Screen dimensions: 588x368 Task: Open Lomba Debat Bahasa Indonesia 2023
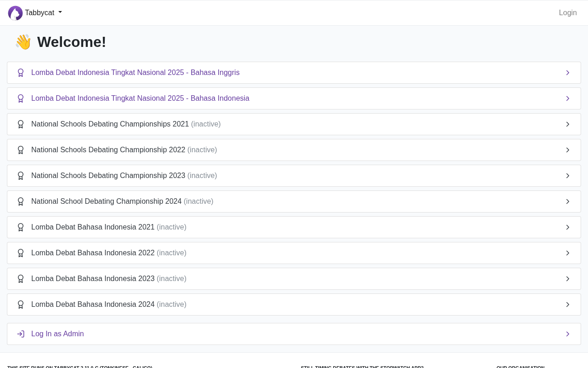[x=294, y=279]
